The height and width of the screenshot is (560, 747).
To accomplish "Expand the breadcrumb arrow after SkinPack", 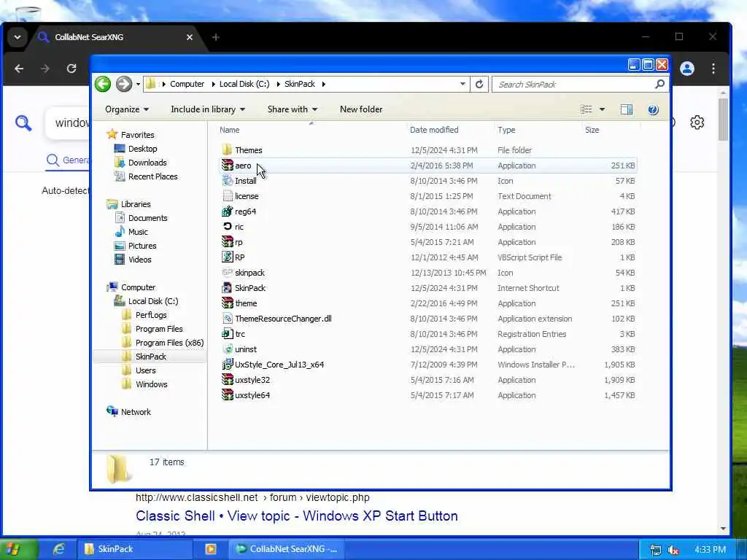I will (323, 85).
